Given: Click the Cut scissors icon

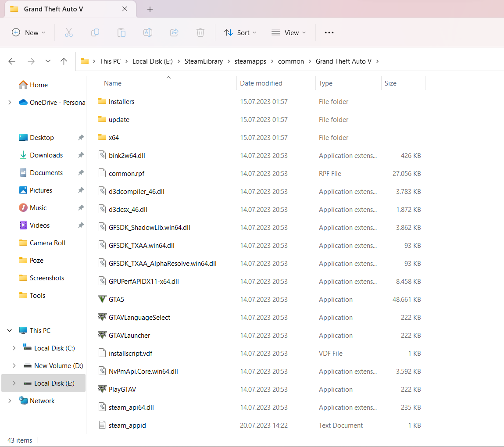Looking at the screenshot, I should (x=69, y=32).
